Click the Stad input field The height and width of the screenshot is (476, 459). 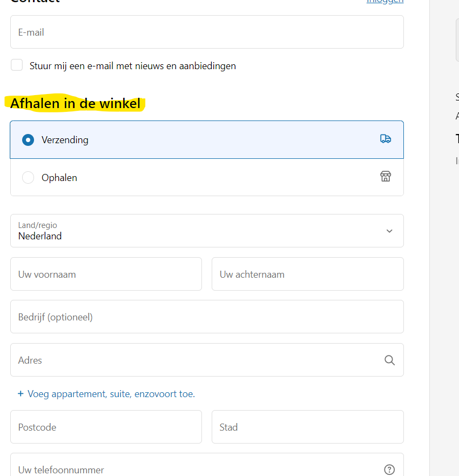pos(307,427)
